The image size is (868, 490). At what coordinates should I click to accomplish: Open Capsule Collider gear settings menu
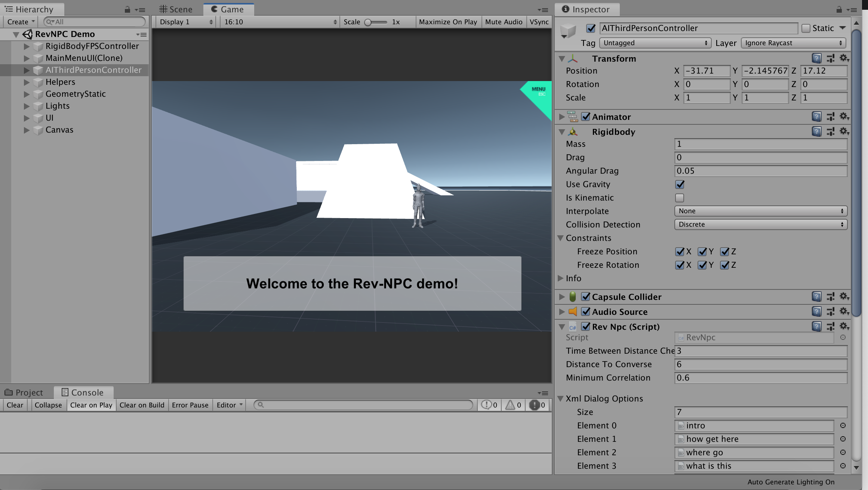pyautogui.click(x=844, y=297)
